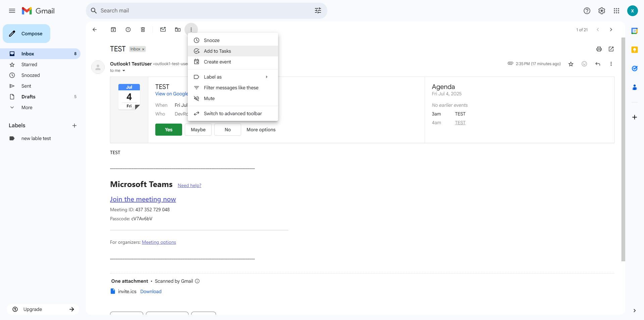Open message More options dots

click(x=611, y=64)
